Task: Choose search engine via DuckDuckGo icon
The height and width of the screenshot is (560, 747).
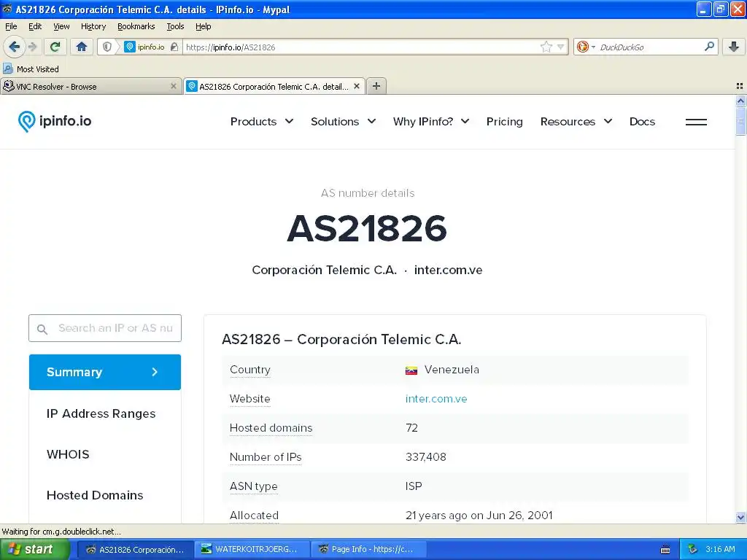Action: click(586, 47)
